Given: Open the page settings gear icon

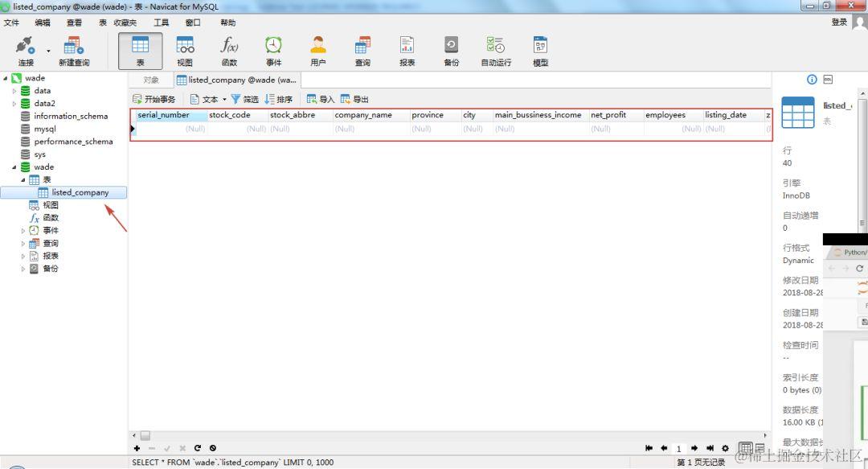Looking at the screenshot, I should click(x=725, y=448).
